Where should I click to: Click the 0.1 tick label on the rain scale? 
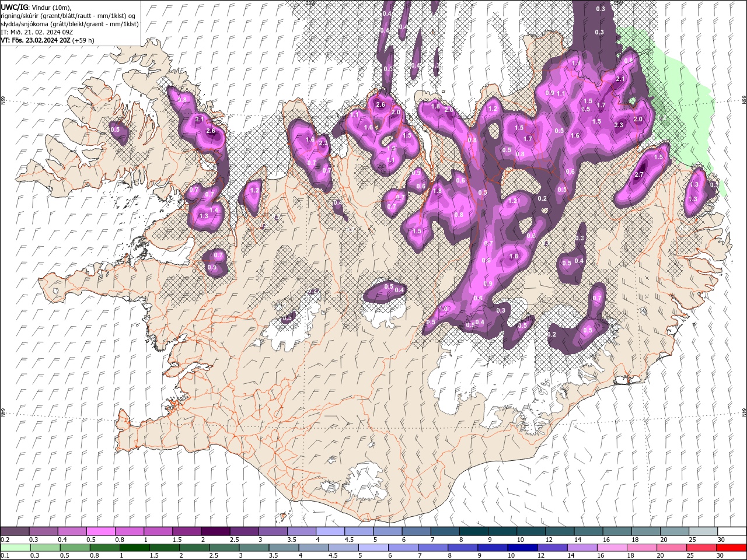5,556
